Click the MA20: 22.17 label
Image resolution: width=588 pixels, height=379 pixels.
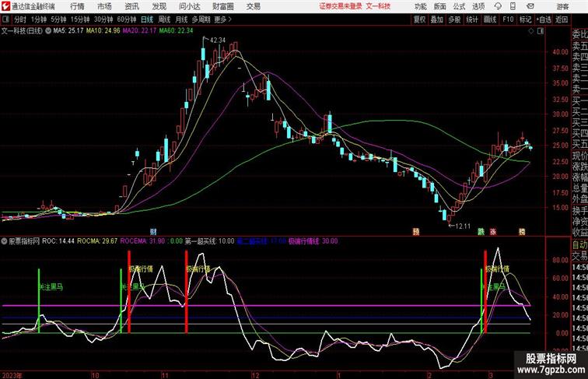tap(139, 31)
